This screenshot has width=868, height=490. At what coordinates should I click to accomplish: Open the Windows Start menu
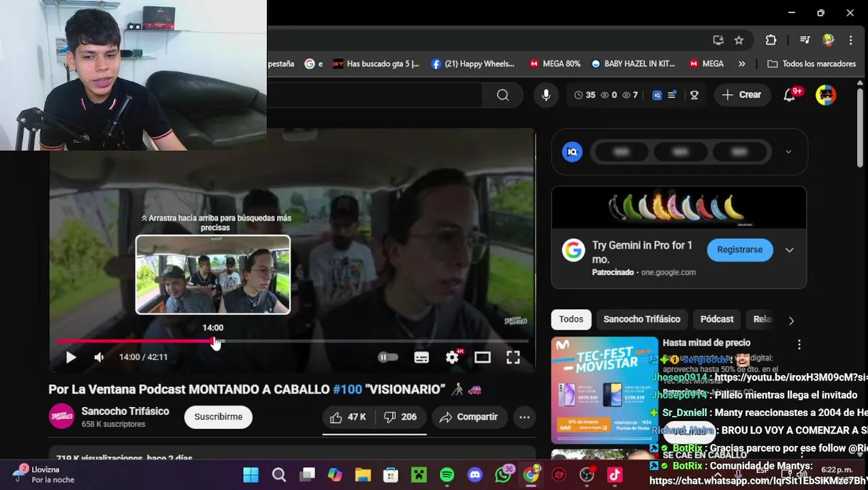[251, 475]
